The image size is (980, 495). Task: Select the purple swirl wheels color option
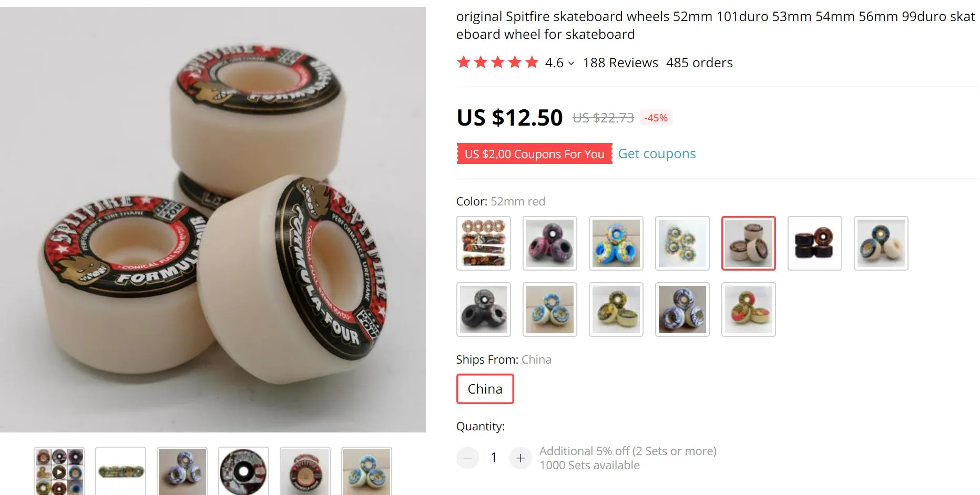[549, 243]
